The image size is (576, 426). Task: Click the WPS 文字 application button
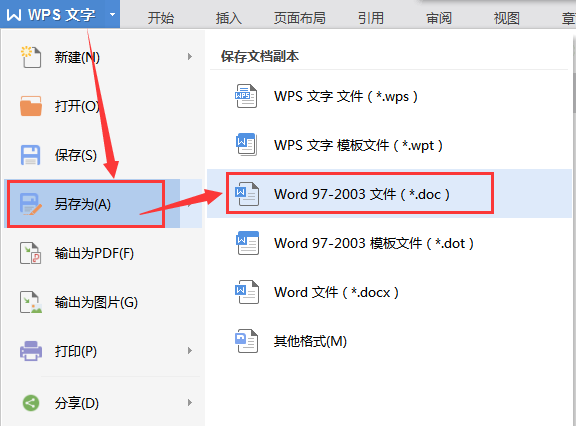(x=60, y=14)
